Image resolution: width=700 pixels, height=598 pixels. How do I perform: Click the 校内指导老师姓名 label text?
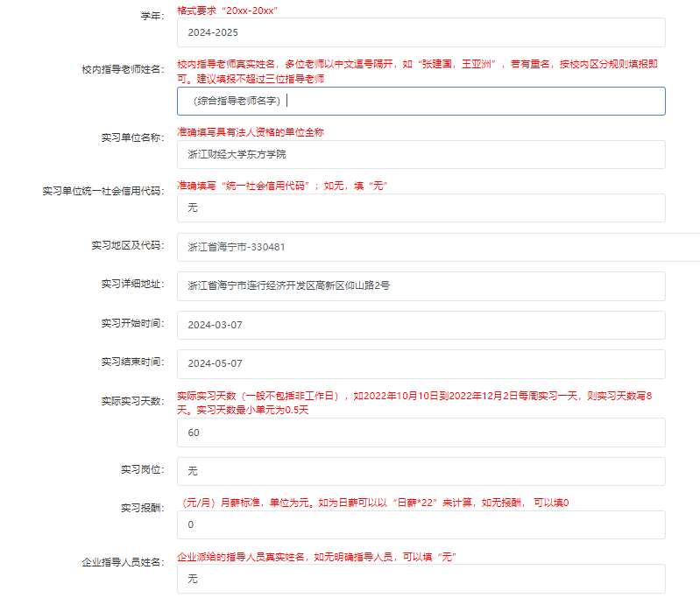(122, 70)
